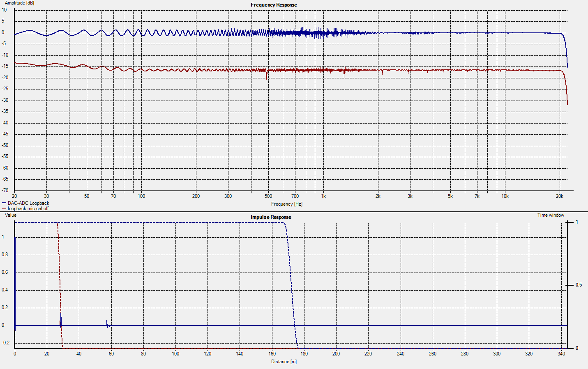Click the 180 tick on the distance axis
This screenshot has height=369, width=588.
pos(304,354)
